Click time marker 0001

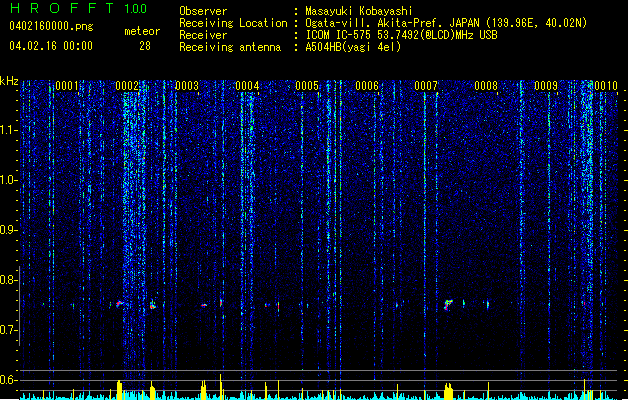click(67, 86)
